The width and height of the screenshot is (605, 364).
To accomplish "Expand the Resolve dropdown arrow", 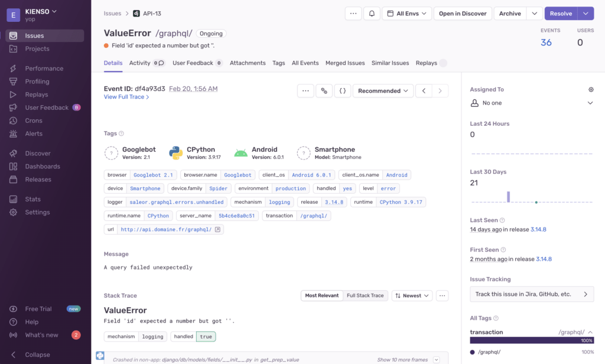I will (x=586, y=14).
